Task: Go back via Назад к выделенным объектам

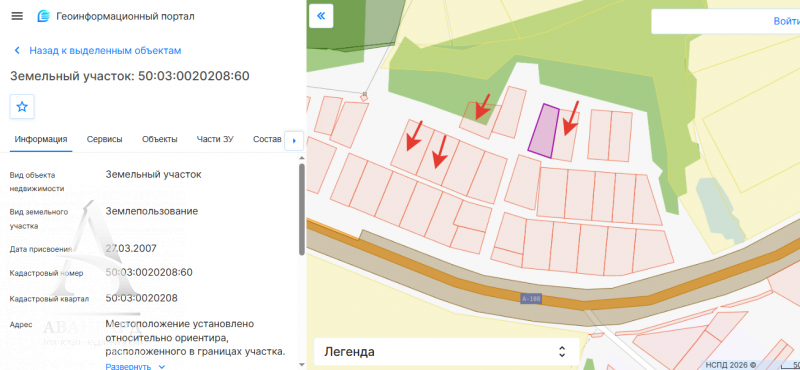Action: pos(97,51)
